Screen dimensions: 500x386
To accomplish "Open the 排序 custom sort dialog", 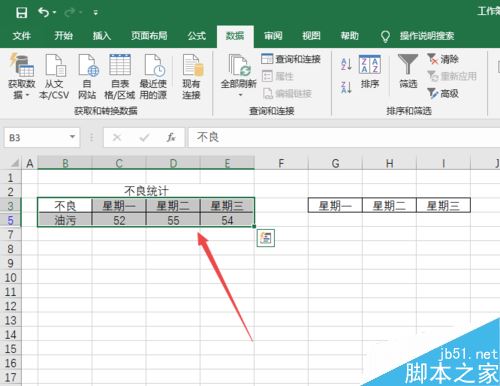I will [x=370, y=72].
